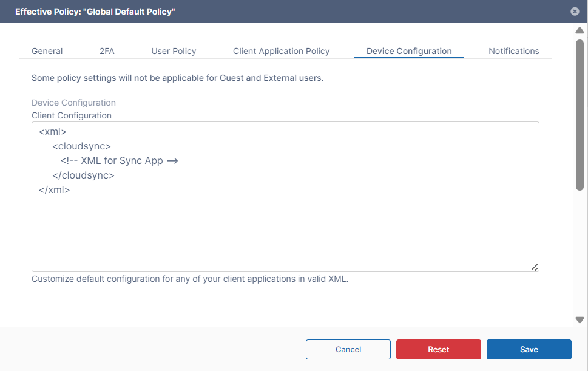This screenshot has width=588, height=371.
Task: Place cursor on opening <xml> line
Action: 53,131
